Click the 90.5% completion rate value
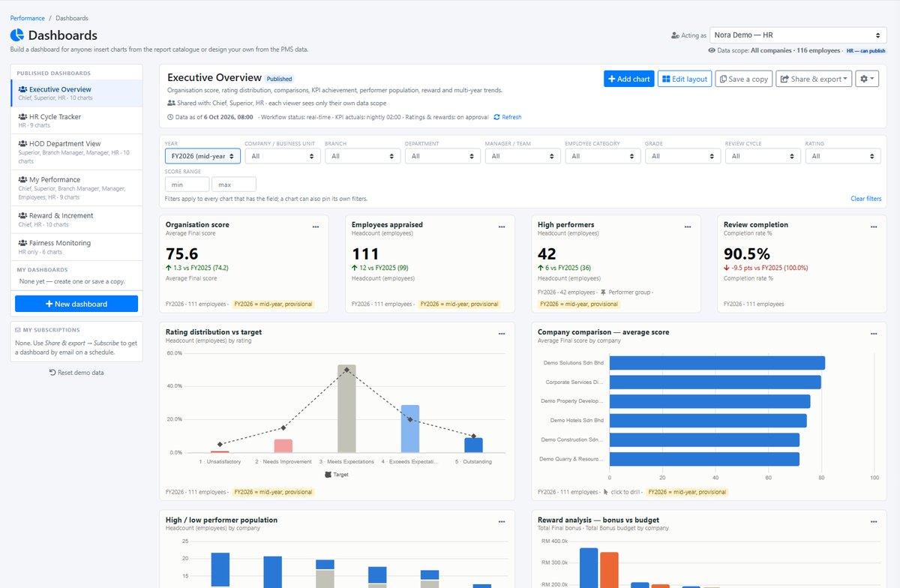Viewport: 900px width, 588px height. pyautogui.click(x=747, y=254)
